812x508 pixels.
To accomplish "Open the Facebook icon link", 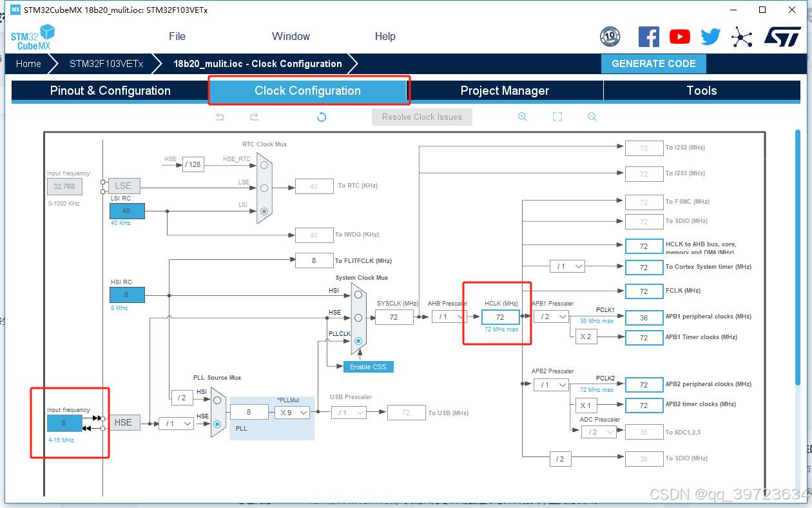I will click(x=648, y=37).
